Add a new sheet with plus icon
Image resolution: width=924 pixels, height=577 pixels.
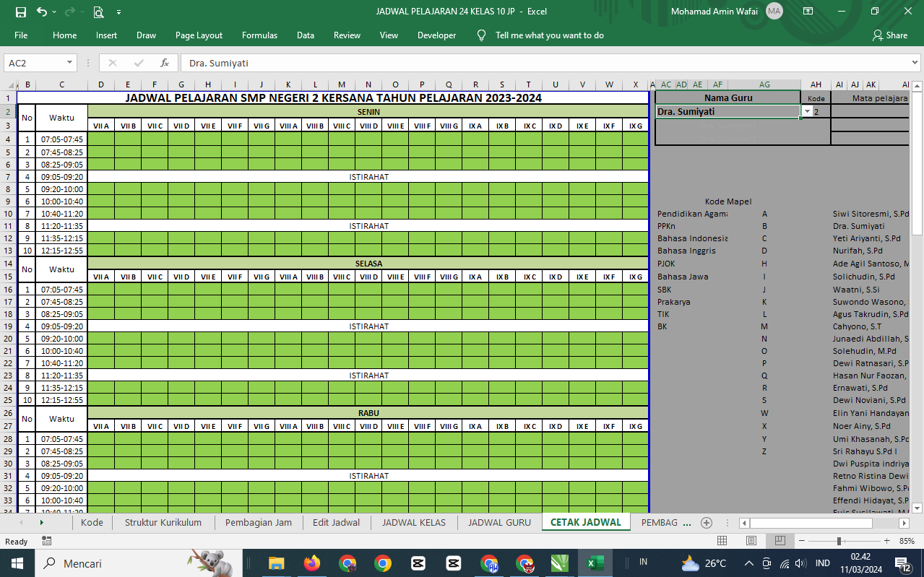click(707, 522)
